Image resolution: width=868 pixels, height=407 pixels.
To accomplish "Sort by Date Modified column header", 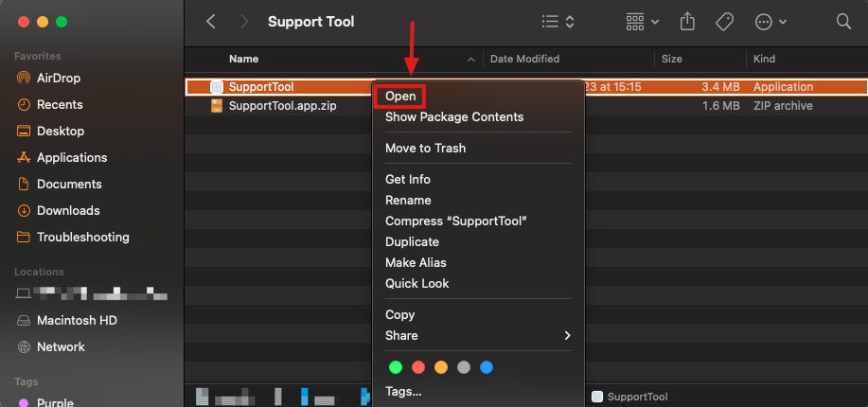I will tap(524, 59).
